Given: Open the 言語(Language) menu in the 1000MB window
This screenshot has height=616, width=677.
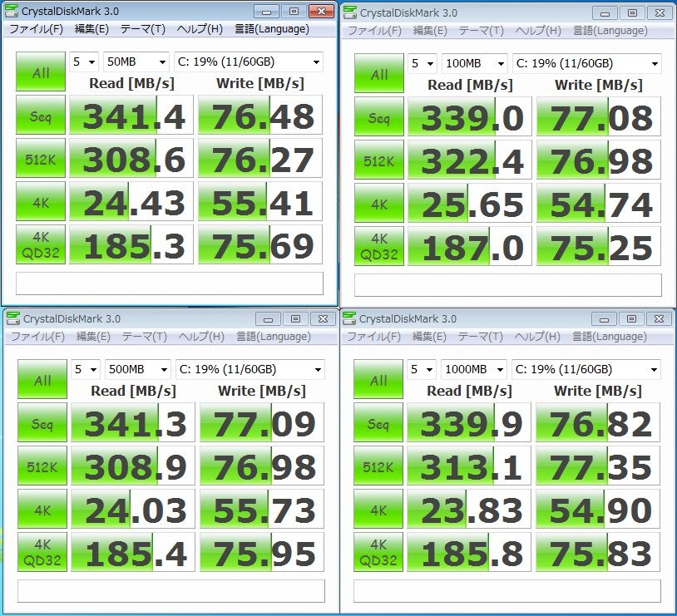Looking at the screenshot, I should 610,337.
